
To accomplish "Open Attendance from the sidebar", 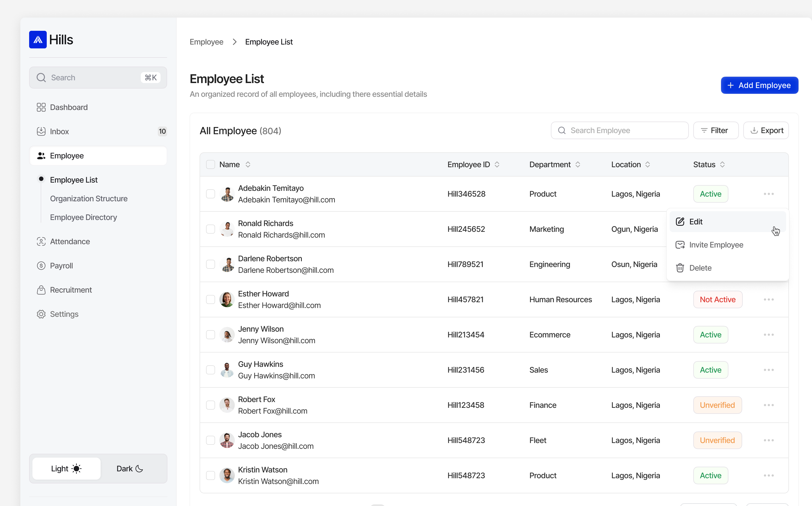I will [x=70, y=241].
